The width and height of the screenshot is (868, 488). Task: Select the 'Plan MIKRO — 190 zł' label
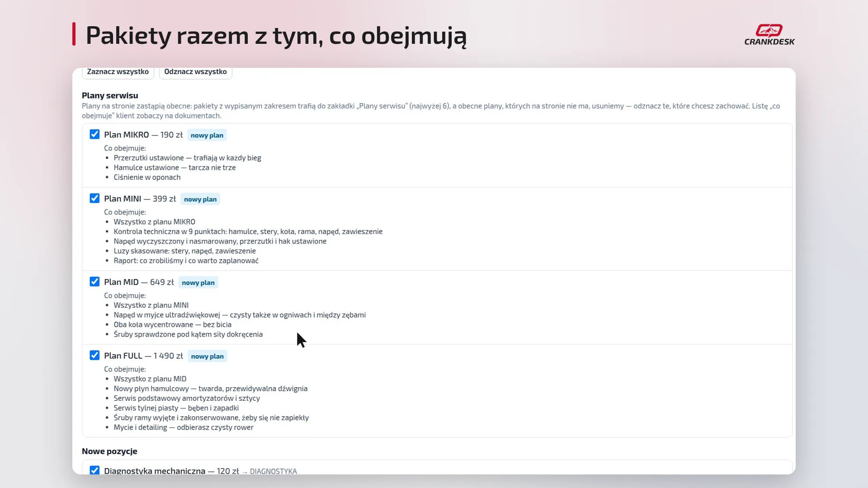click(x=143, y=135)
